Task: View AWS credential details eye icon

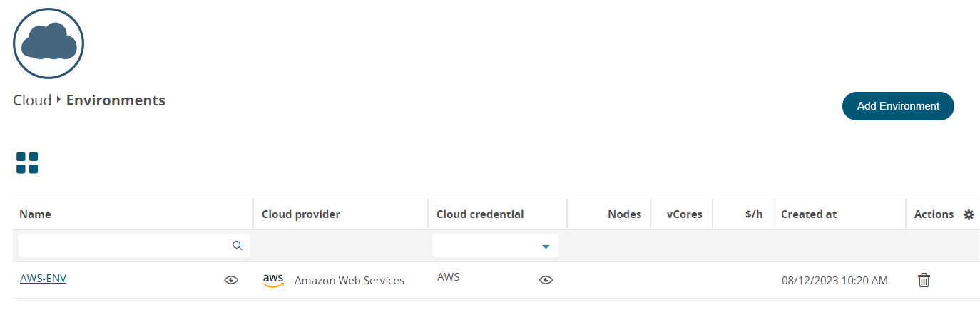Action: (x=546, y=280)
